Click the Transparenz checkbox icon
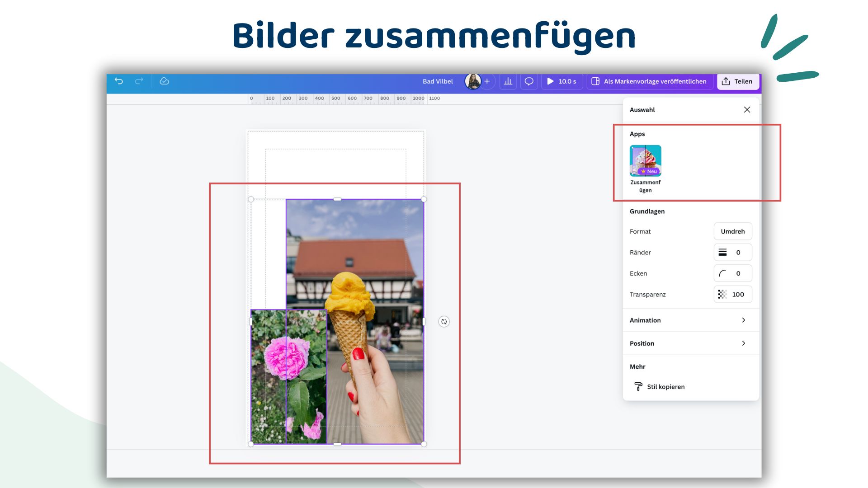868x488 pixels. 722,294
